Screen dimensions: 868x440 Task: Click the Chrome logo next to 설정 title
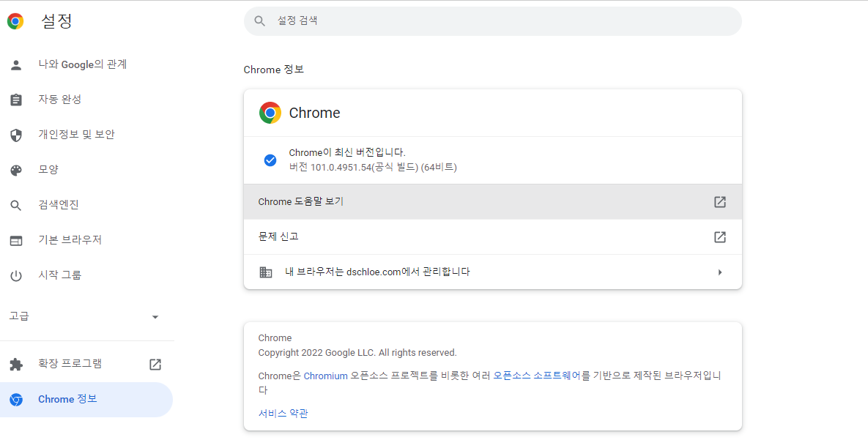click(x=15, y=21)
